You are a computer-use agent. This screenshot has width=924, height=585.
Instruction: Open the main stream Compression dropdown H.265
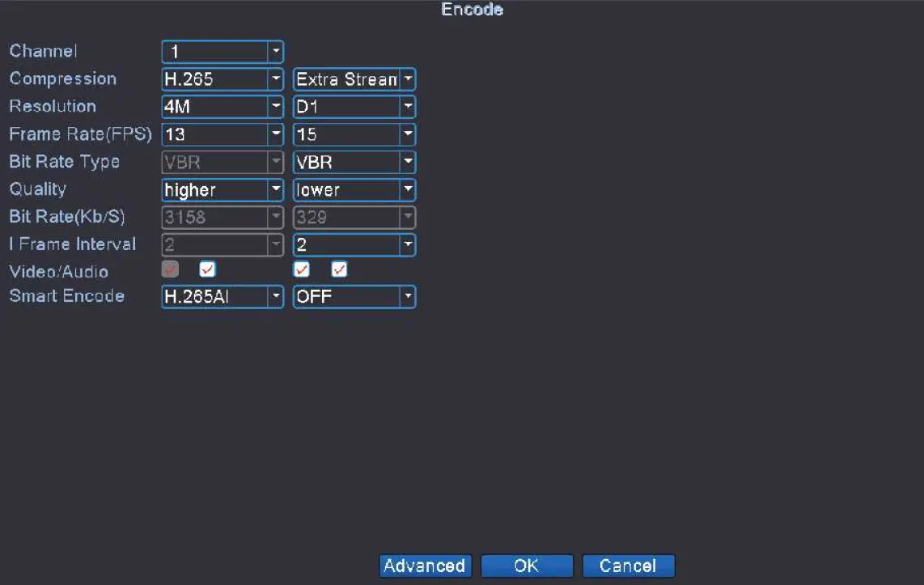click(x=223, y=79)
